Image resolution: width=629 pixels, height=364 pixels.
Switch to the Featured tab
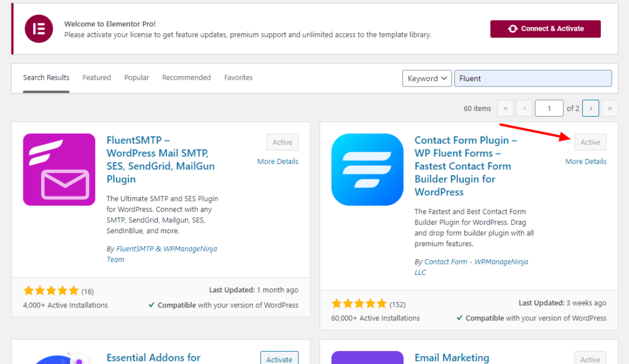tap(96, 78)
